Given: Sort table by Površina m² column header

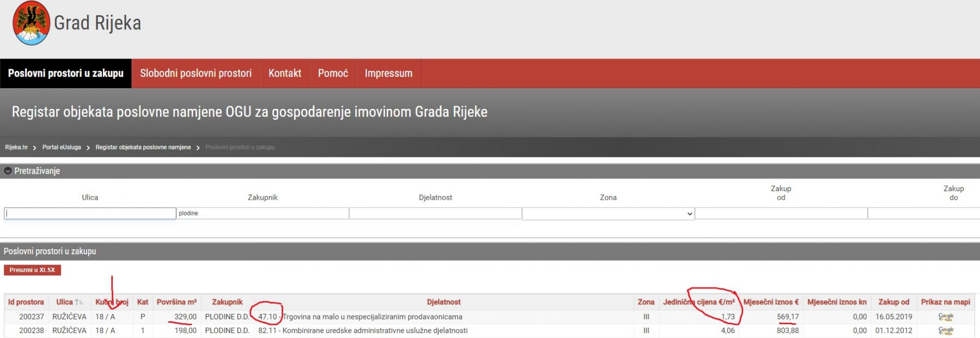Looking at the screenshot, I should click(176, 302).
